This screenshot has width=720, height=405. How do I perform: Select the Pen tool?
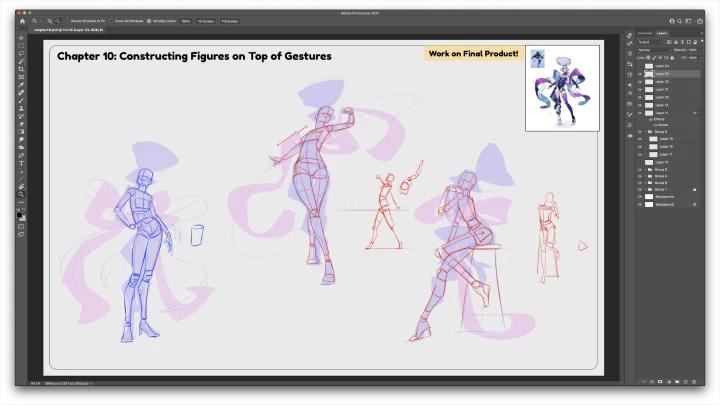[21, 155]
